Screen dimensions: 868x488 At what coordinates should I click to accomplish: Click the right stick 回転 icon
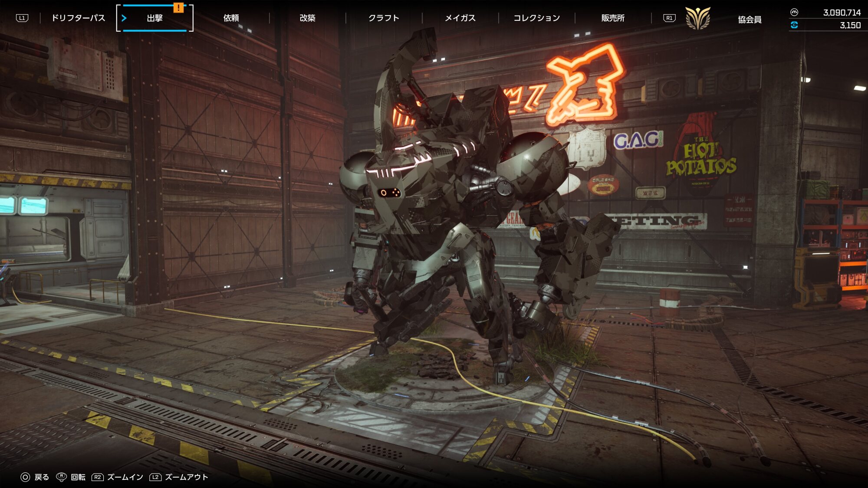tap(62, 477)
